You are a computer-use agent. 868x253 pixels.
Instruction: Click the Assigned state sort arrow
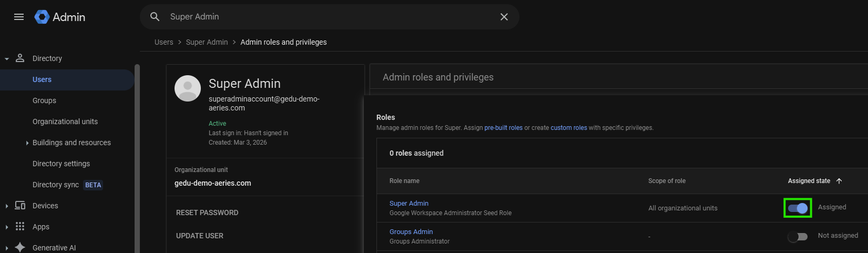839,181
